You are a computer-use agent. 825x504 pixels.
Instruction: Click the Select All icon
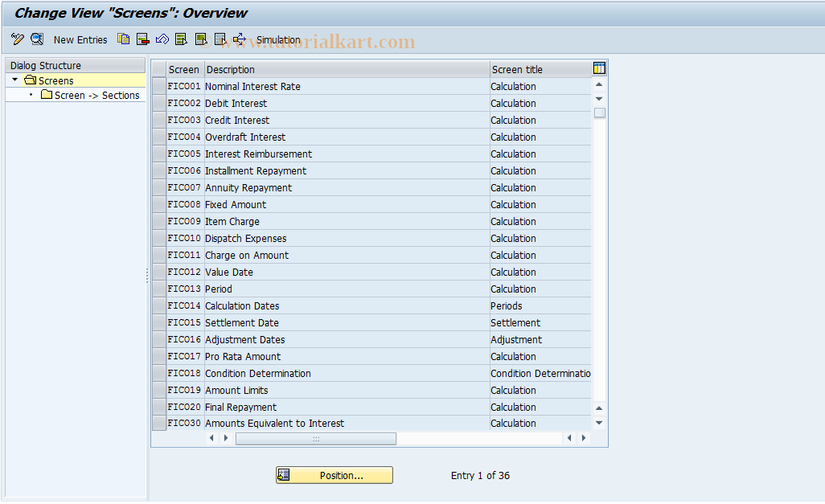[182, 39]
